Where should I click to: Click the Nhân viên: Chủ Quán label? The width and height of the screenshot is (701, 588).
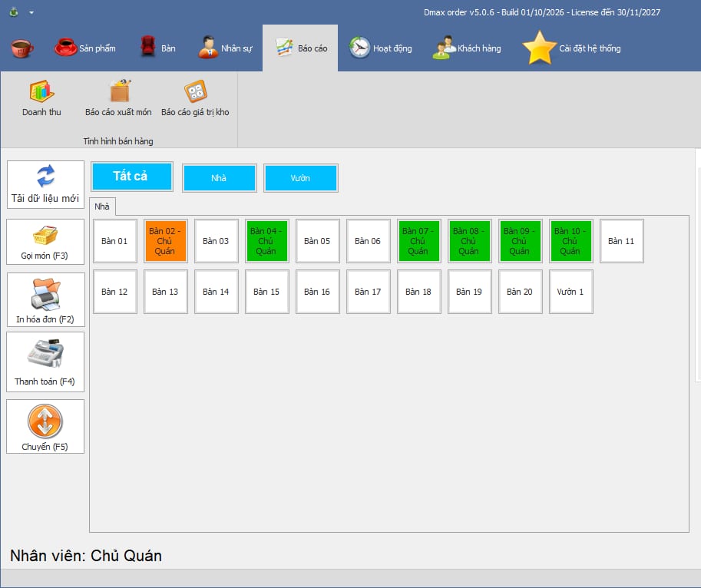point(86,556)
